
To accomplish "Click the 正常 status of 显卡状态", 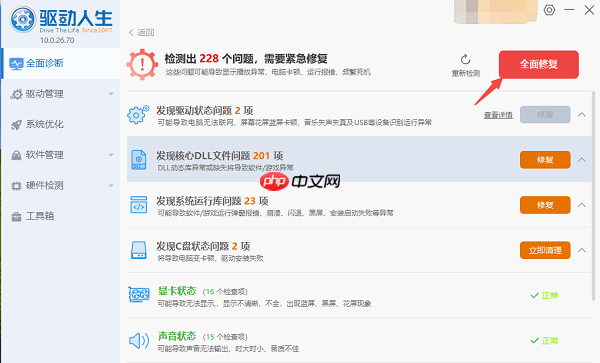I will 545,295.
